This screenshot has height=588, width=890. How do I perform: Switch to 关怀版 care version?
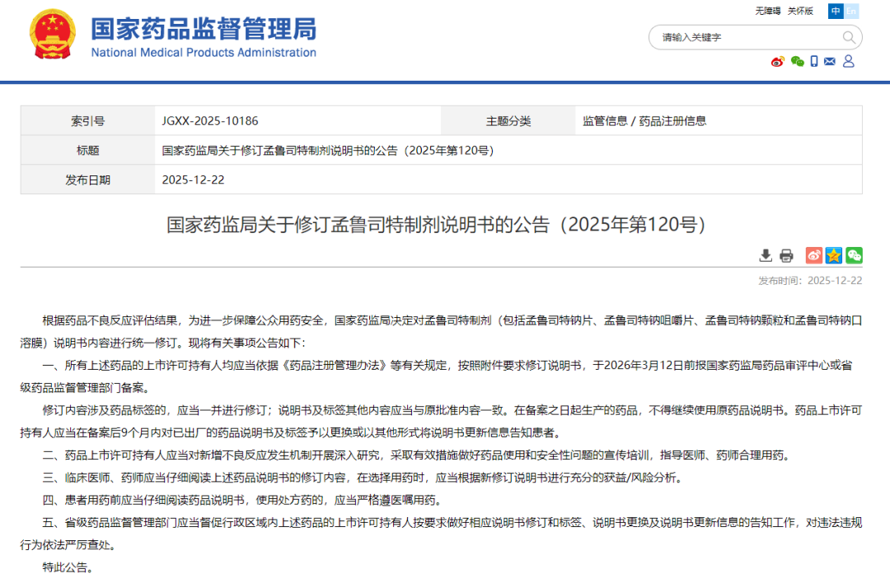point(800,11)
